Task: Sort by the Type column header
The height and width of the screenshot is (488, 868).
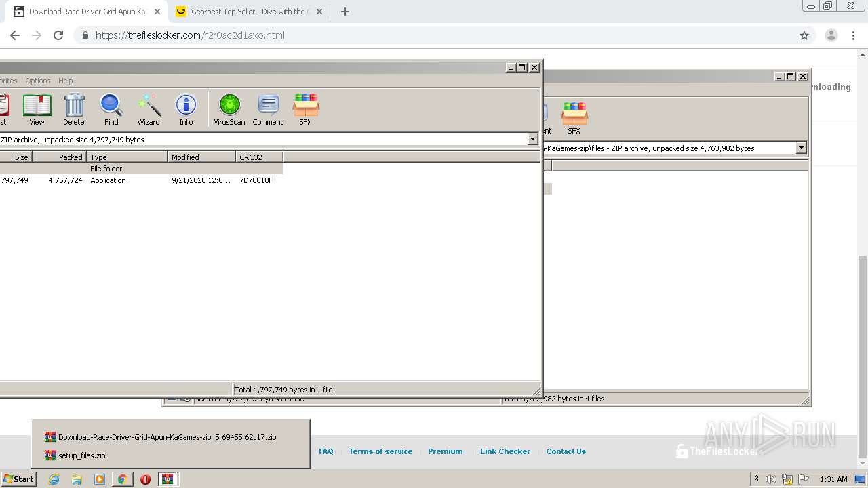Action: (127, 157)
